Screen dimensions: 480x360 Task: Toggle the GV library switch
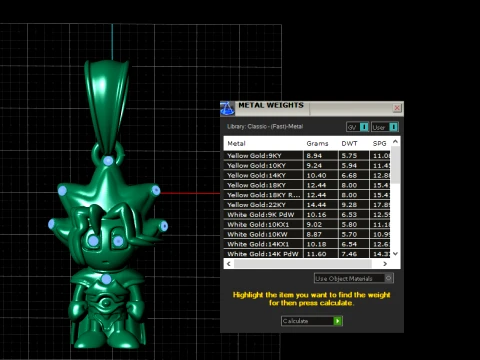(357, 127)
